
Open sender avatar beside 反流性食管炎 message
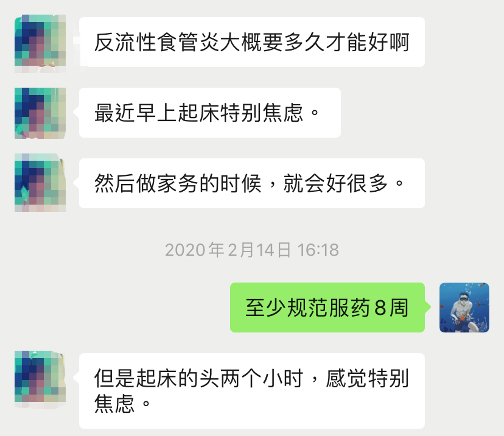point(40,43)
